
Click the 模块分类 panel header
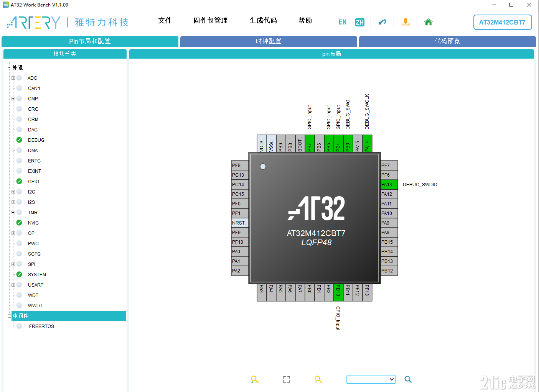click(65, 54)
